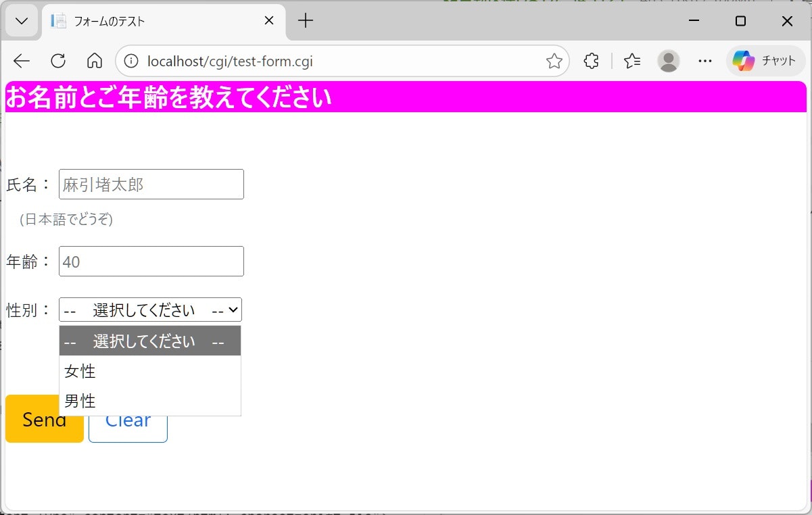Choose 男性 from the dropdown list
Viewport: 812px width, 515px height.
pos(150,401)
